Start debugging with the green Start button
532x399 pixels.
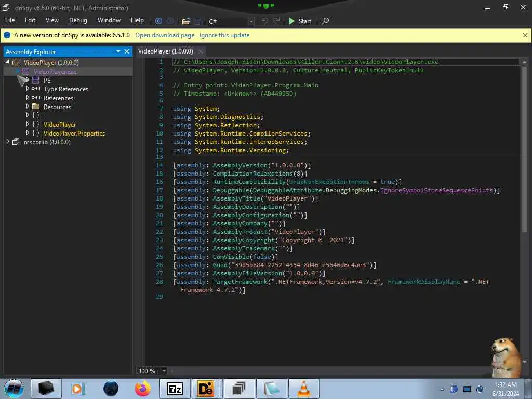[x=300, y=21]
